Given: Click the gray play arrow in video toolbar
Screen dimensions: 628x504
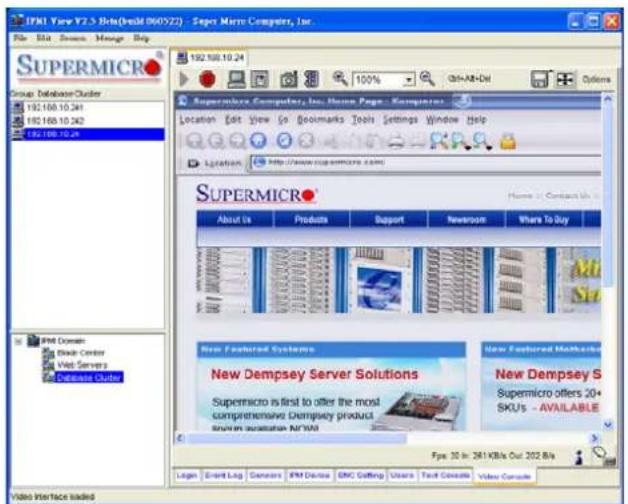Looking at the screenshot, I should 184,79.
